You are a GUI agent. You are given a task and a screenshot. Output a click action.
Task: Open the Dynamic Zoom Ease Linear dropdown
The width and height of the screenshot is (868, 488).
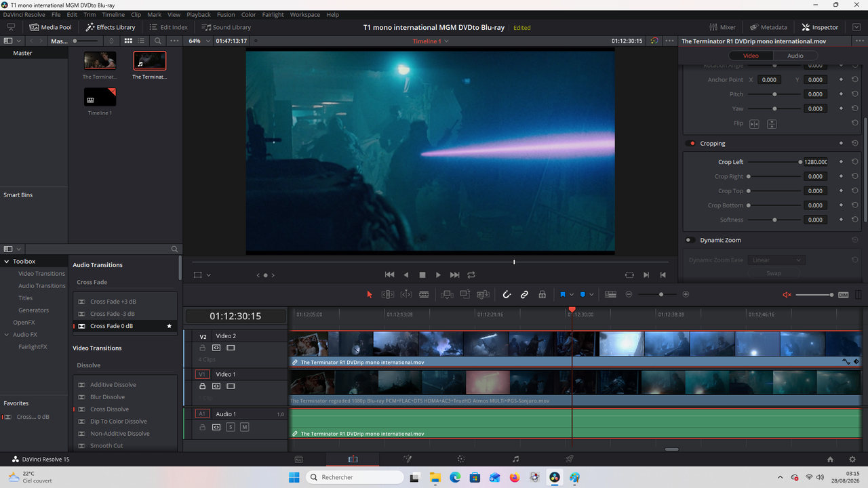[776, 260]
